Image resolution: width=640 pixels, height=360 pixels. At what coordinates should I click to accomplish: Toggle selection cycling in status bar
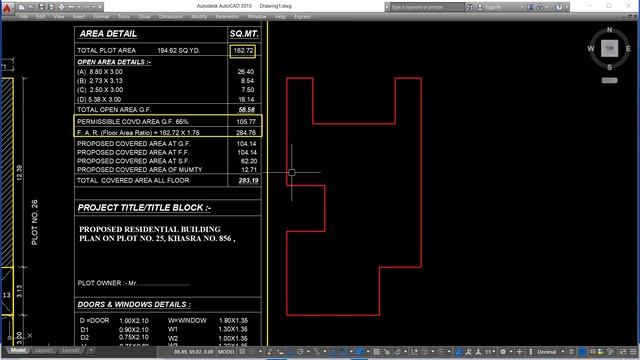386,351
